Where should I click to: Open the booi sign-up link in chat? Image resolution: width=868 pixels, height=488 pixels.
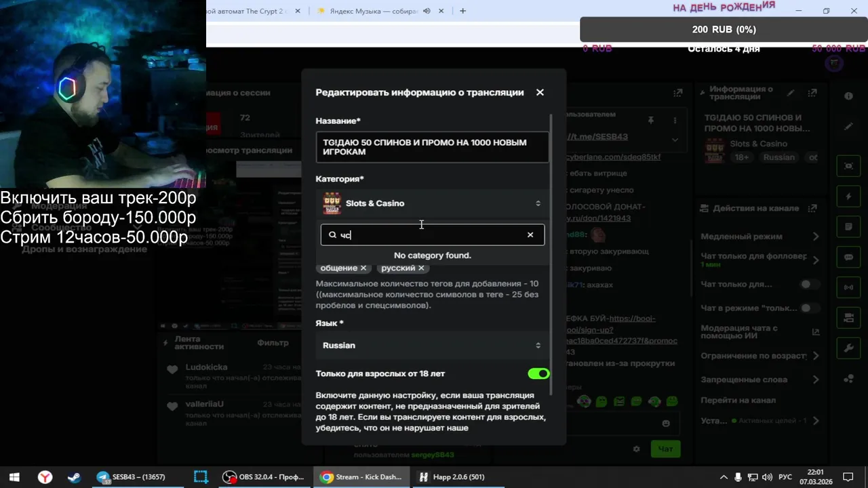(x=622, y=330)
